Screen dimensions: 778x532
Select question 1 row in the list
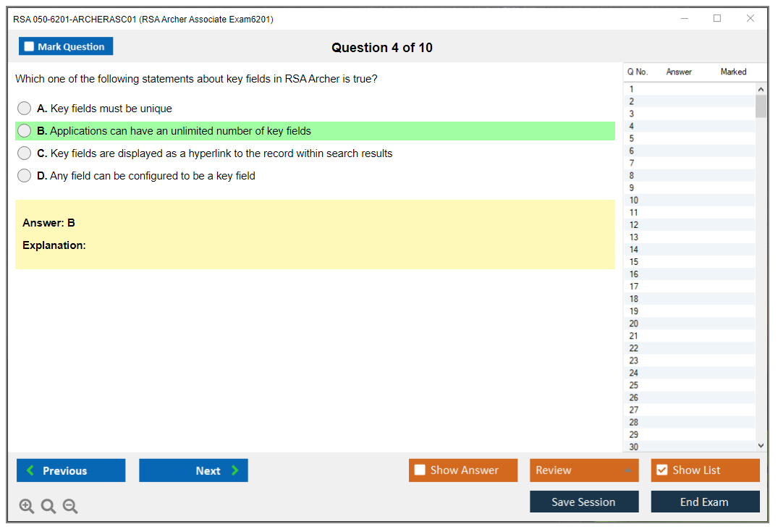click(x=632, y=90)
